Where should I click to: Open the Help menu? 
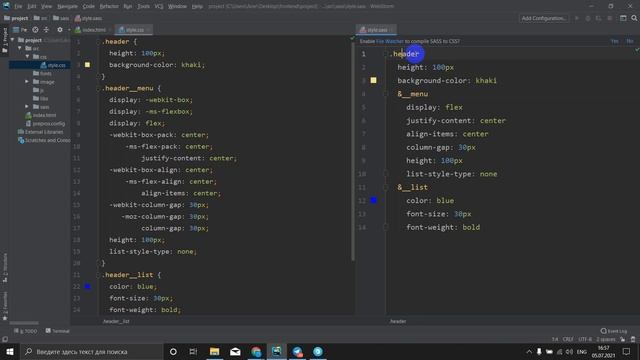click(197, 6)
